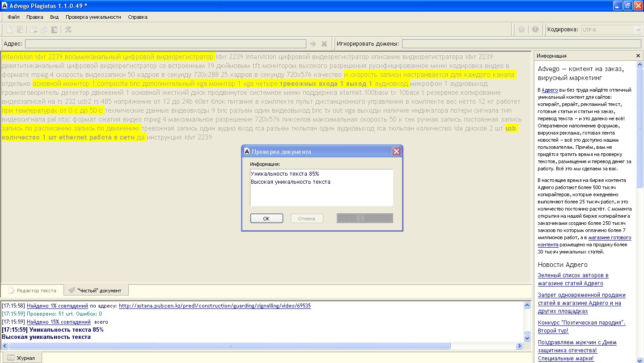Open the магазине готового контента link

[x=585, y=241]
